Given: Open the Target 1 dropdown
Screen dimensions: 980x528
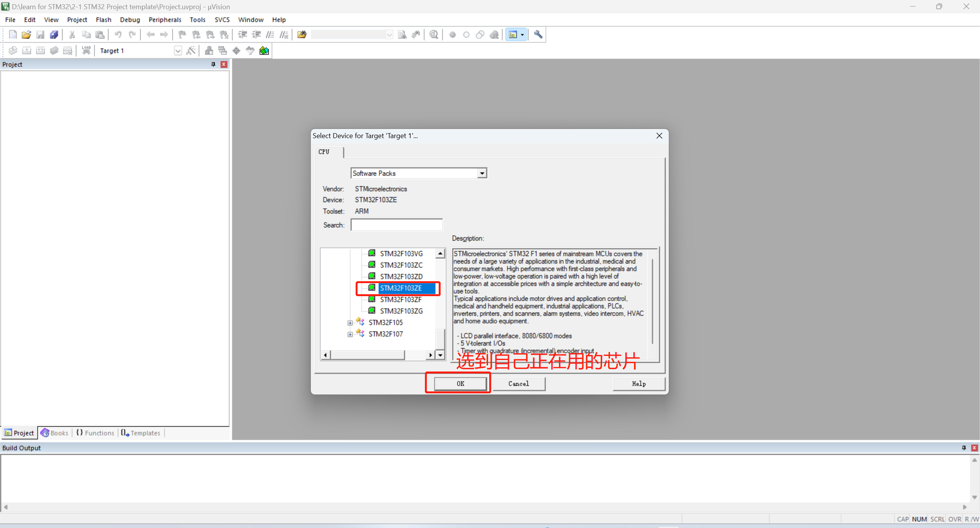Looking at the screenshot, I should (x=178, y=51).
